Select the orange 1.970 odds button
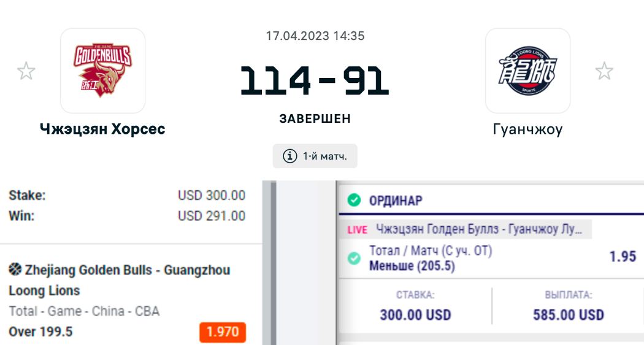Screen dimensions: 644x345 222,332
